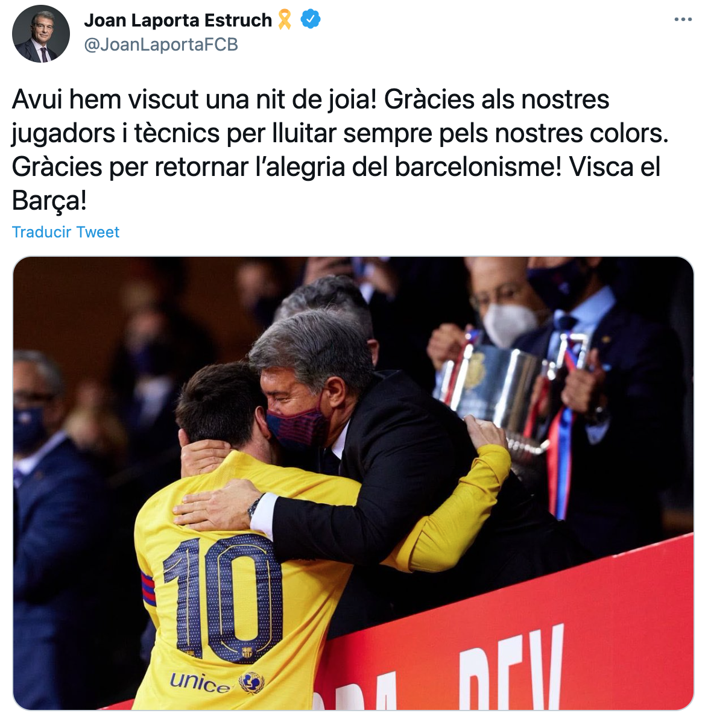
Task: Open the attached tweet photo
Action: coord(353,483)
